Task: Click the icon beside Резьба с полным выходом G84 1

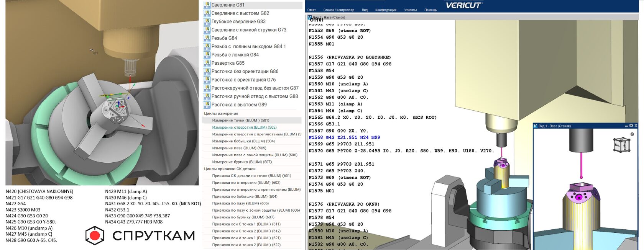Action: click(207, 47)
